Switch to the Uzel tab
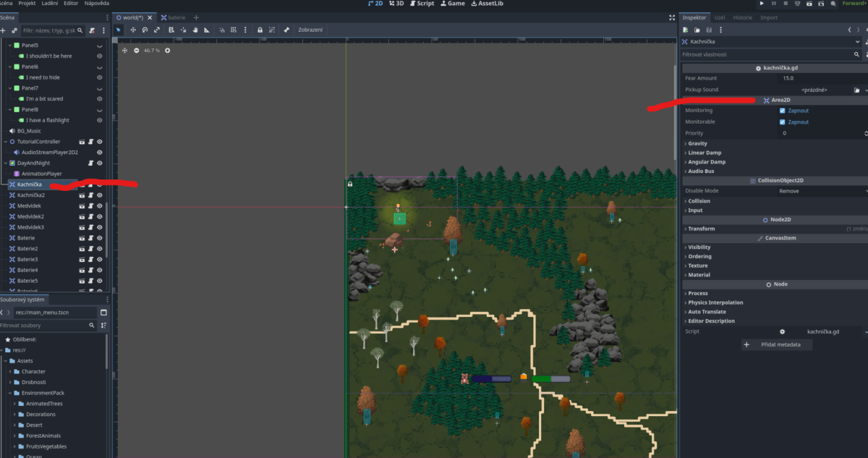 (720, 17)
